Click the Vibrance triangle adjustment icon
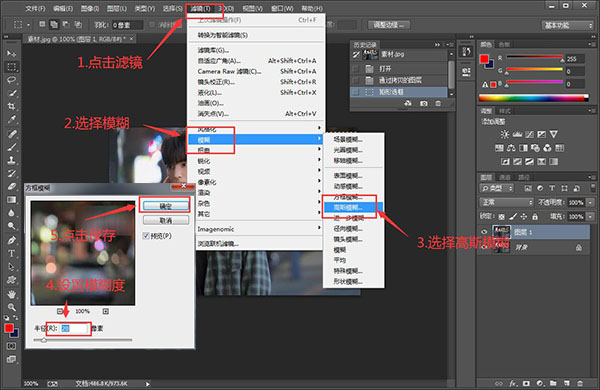Image resolution: width=600 pixels, height=390 pixels. tap(553, 134)
